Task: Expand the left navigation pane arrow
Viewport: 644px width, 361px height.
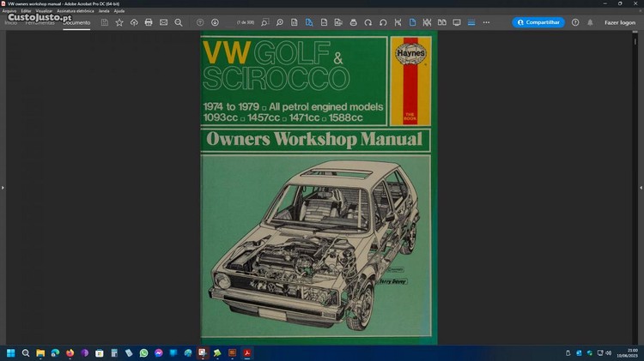Action: pyautogui.click(x=3, y=187)
